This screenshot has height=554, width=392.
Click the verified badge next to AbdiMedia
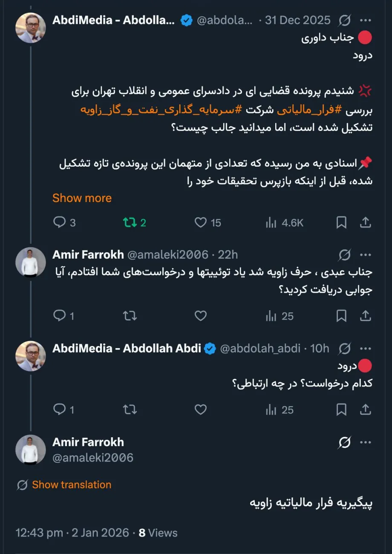(185, 20)
